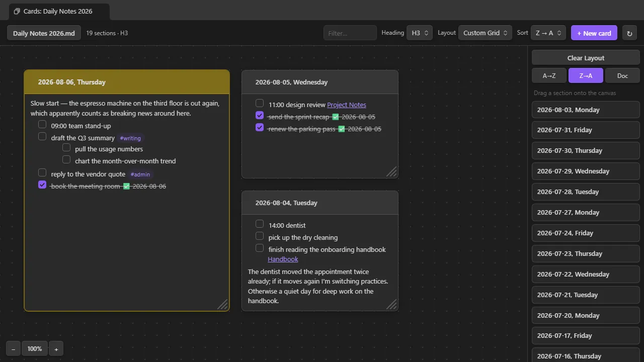Click sidebar section 2026-07-27, Monday

click(x=586, y=213)
